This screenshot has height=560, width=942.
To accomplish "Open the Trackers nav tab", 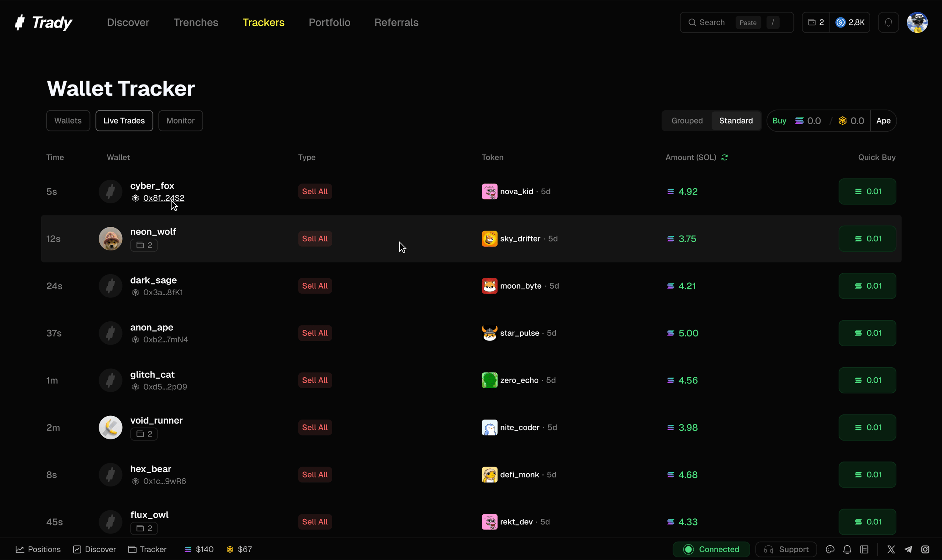I will (263, 22).
